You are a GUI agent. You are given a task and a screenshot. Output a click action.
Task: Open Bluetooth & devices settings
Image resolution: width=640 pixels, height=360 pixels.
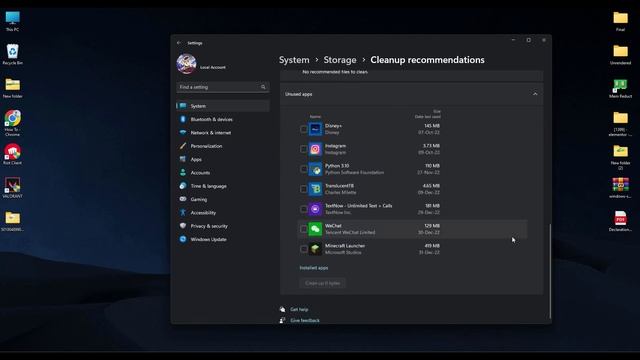223,120
